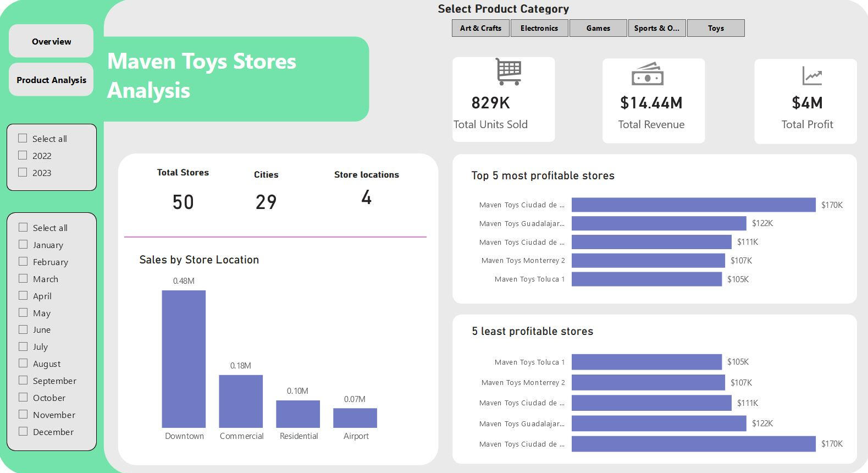The width and height of the screenshot is (868, 473).
Task: Go to Product Analysis page
Action: point(51,80)
